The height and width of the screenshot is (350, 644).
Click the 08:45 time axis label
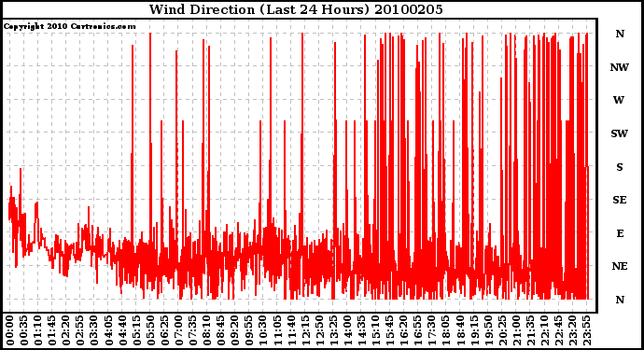coord(220,331)
